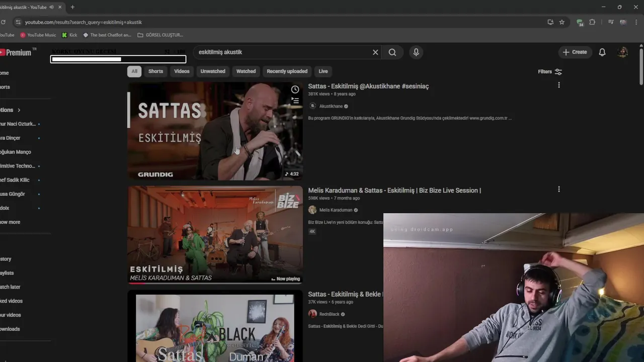644x362 pixels.
Task: Select the Watched filter chip
Action: tap(246, 71)
